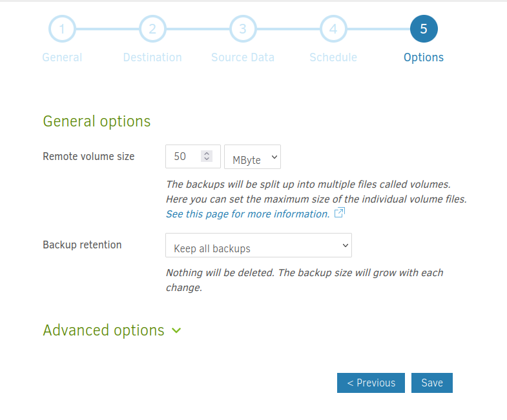The width and height of the screenshot is (507, 420).
Task: Go to the General step label
Action: coord(62,57)
